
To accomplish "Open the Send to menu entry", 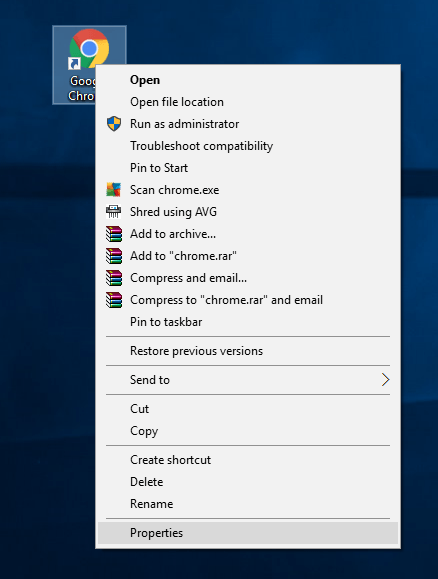I will coord(248,380).
